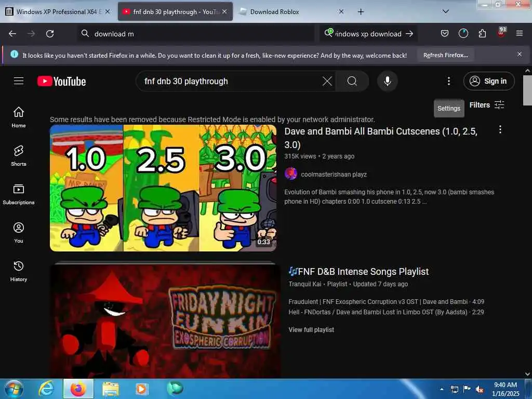Click the page scrollbar down arrow

click(x=528, y=374)
